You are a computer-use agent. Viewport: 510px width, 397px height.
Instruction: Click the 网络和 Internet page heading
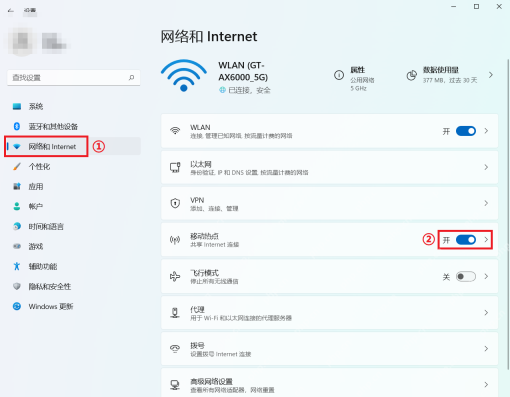coord(209,36)
